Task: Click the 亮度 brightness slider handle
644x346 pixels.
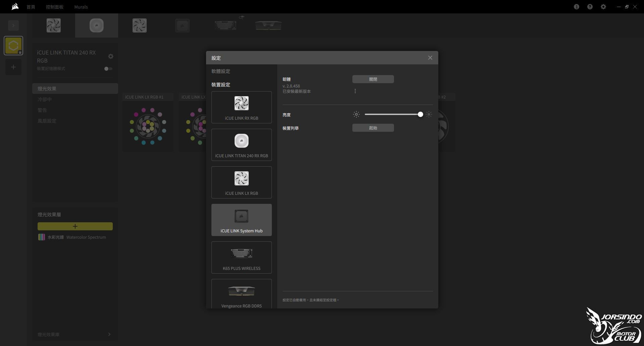Action: point(420,114)
